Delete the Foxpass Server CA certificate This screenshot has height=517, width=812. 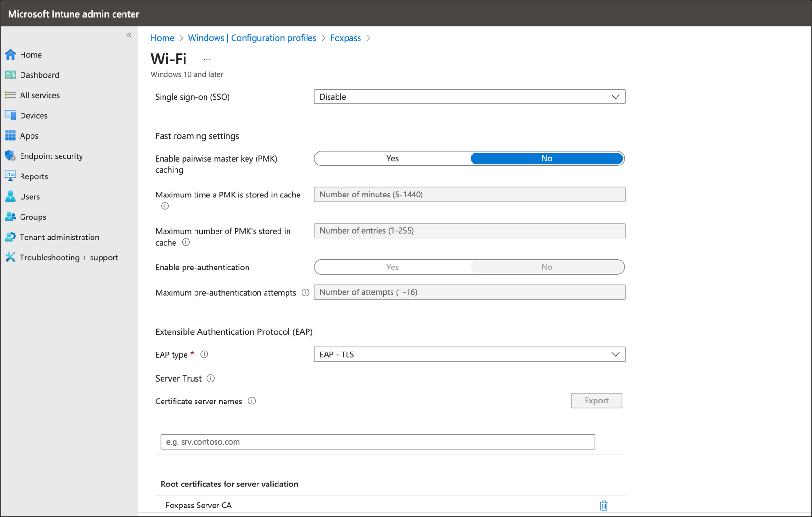[x=604, y=505]
